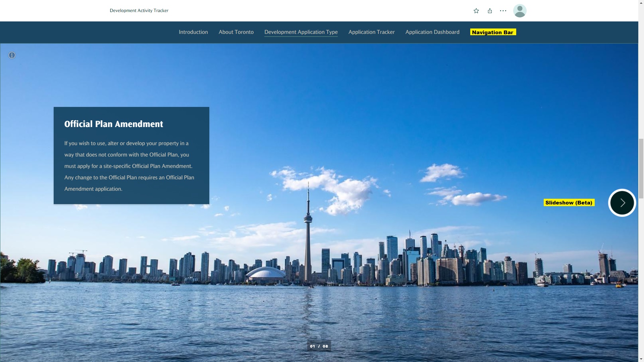
Task: Click the Slideshow Beta label button
Action: tap(569, 202)
